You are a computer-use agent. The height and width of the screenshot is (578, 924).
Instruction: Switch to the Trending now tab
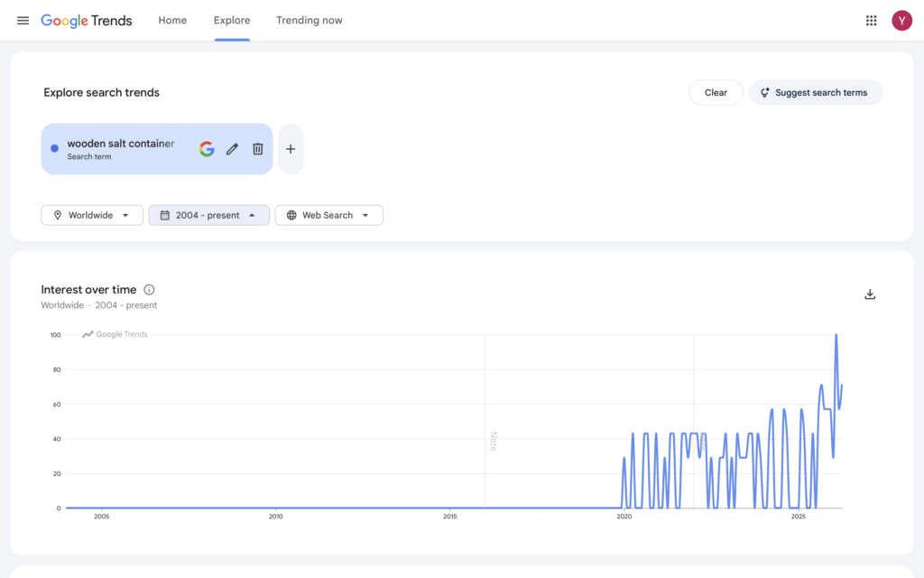point(309,21)
